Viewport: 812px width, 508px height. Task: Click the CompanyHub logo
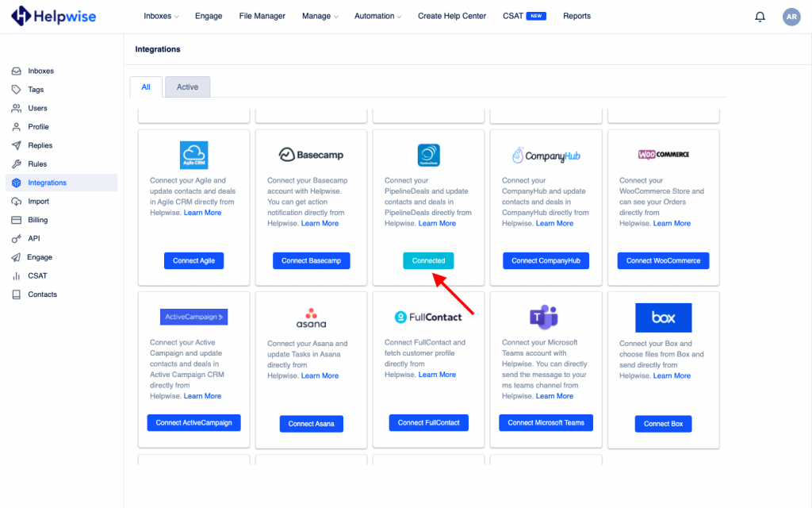pos(546,156)
